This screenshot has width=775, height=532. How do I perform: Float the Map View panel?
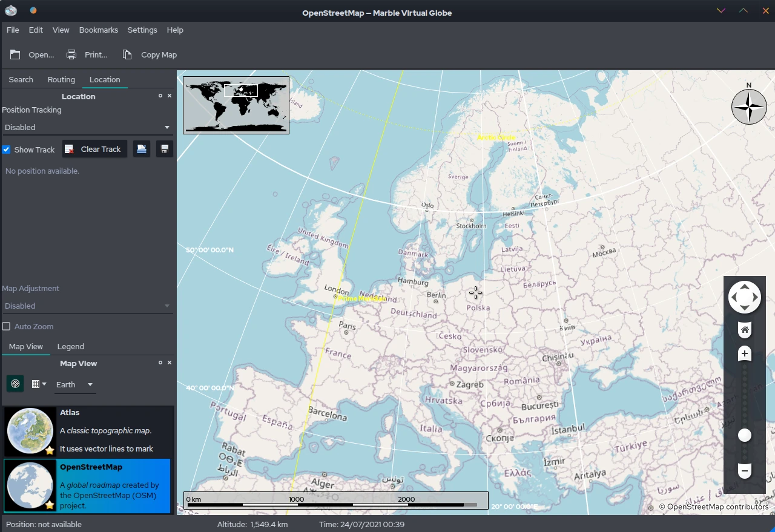tap(160, 363)
